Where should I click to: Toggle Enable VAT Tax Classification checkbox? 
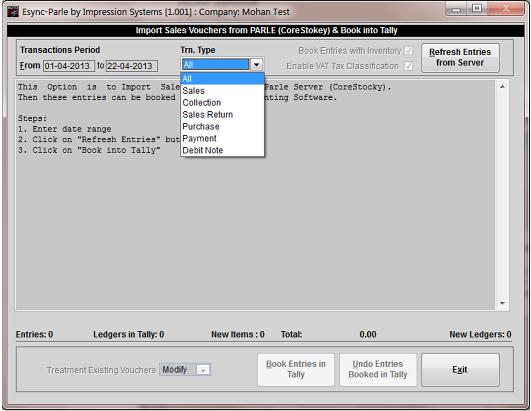(409, 66)
